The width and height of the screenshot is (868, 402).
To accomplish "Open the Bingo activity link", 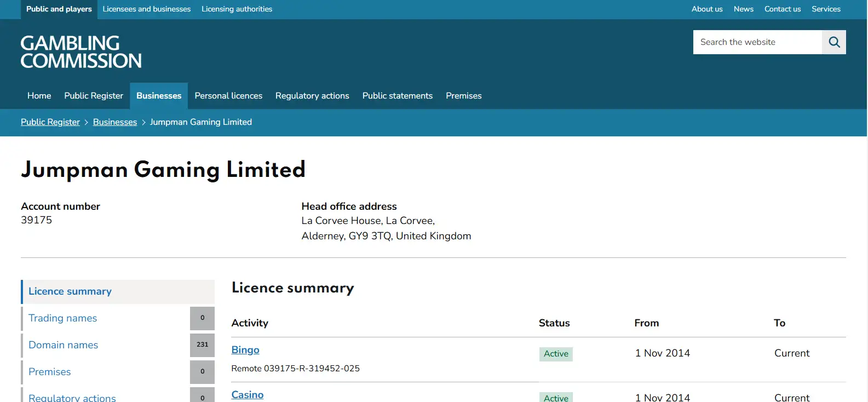I will 245,350.
